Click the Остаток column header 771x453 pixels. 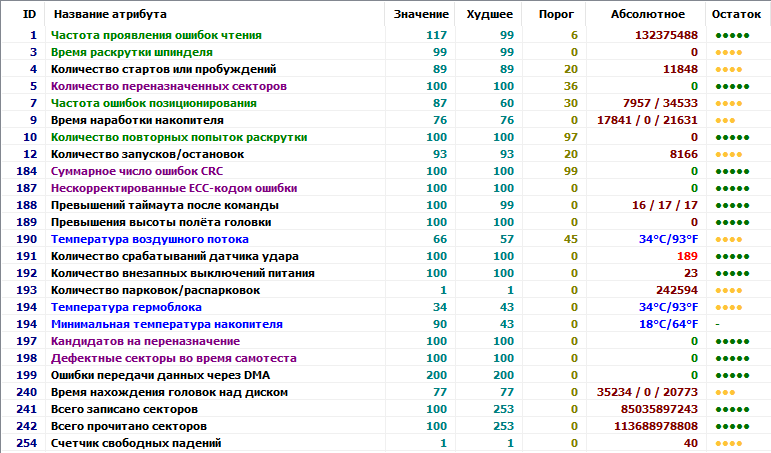(x=736, y=14)
